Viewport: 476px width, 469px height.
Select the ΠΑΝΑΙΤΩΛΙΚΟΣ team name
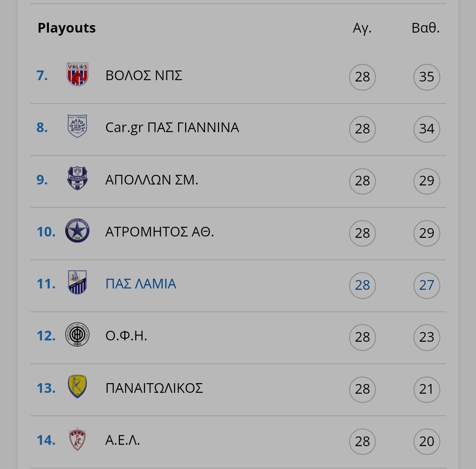click(154, 388)
